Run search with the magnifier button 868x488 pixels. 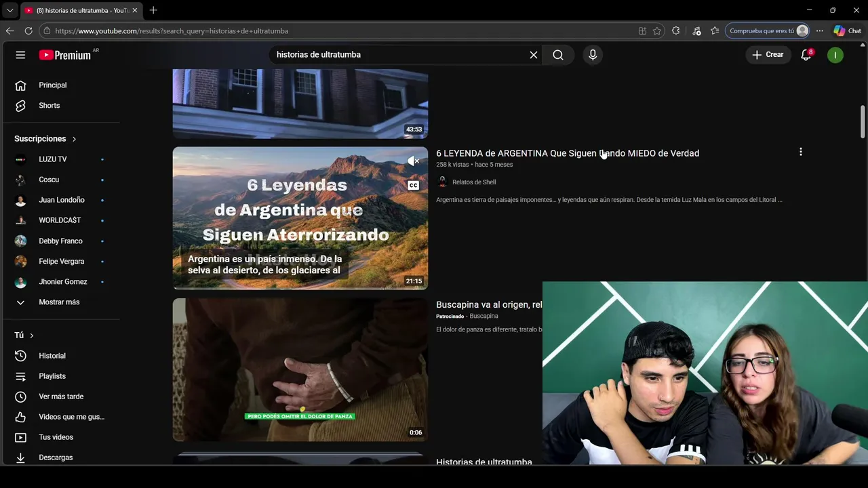[558, 55]
